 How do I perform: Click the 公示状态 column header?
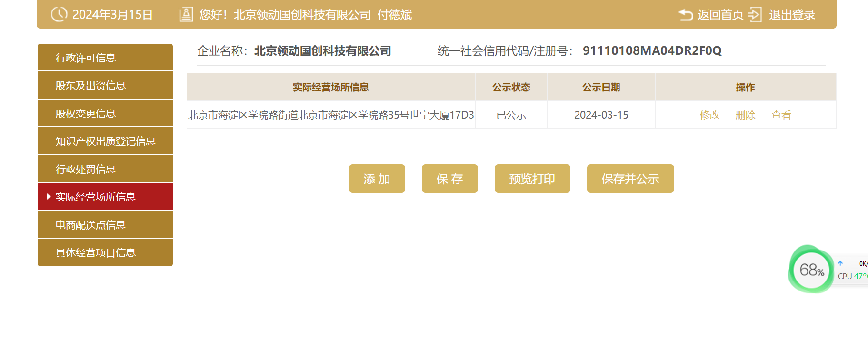(x=511, y=87)
